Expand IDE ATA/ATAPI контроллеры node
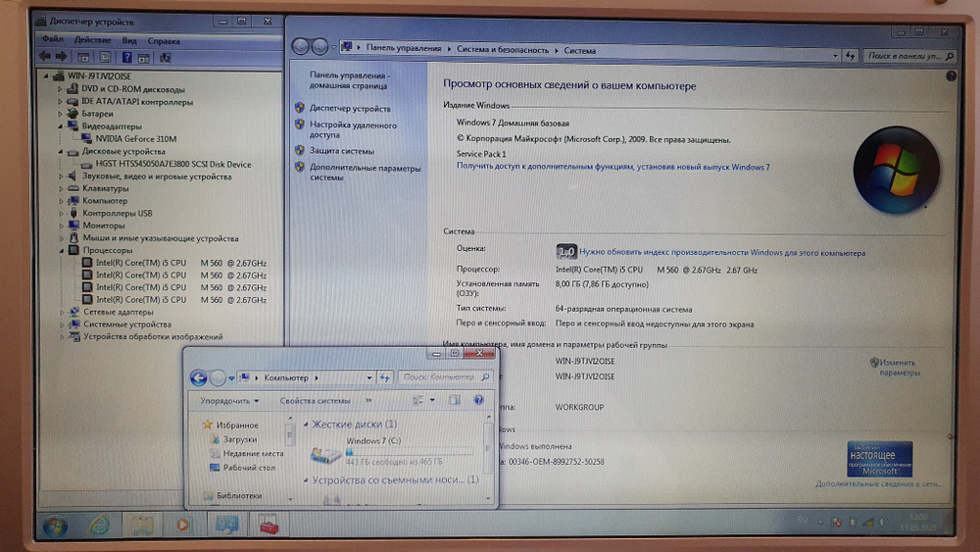 click(61, 102)
